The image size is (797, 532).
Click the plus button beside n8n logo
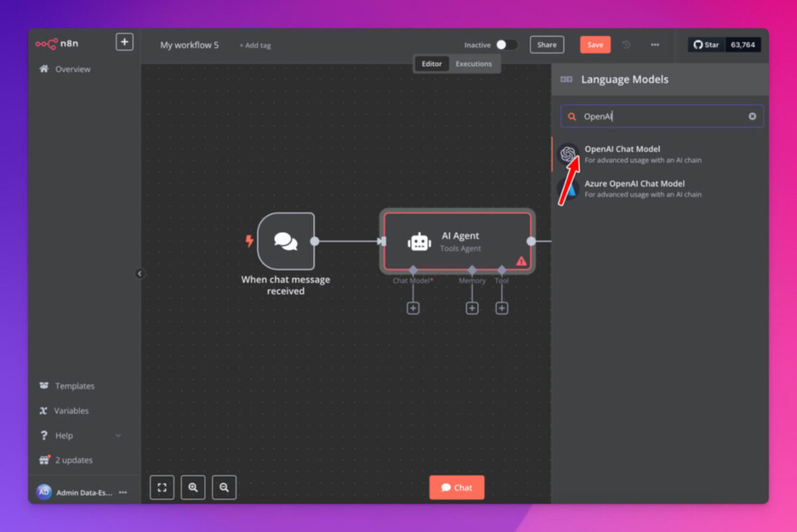(124, 42)
